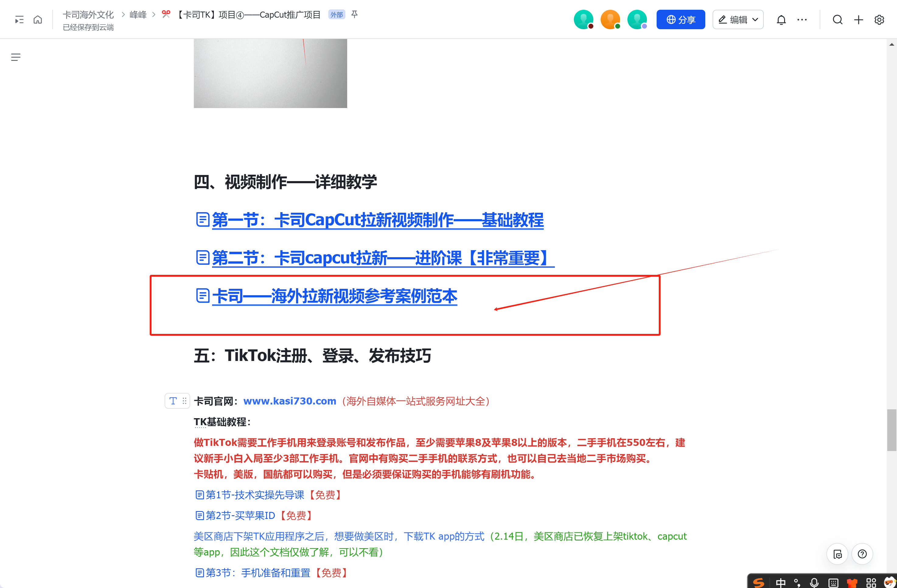Open 美区商店下架TK应用程序之后 link
The width and height of the screenshot is (897, 588).
pyautogui.click(x=339, y=536)
